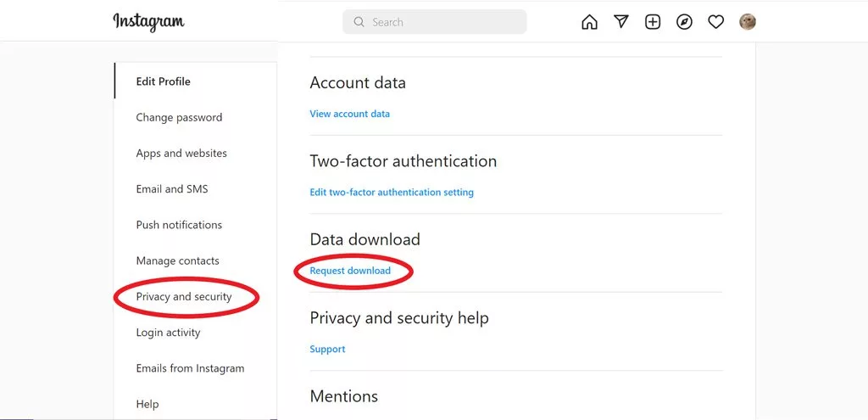Select Edit Profile in sidebar
Screen dimensions: 868x420
point(164,81)
